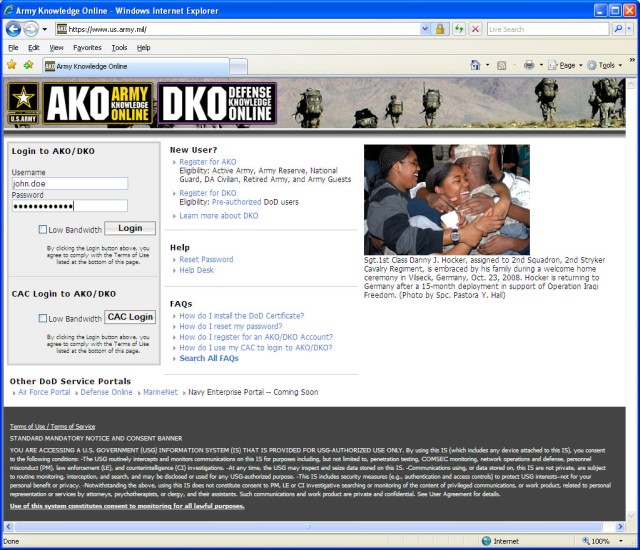The width and height of the screenshot is (640, 550).
Task: Go back with the browser Back arrow
Action: coord(13,29)
